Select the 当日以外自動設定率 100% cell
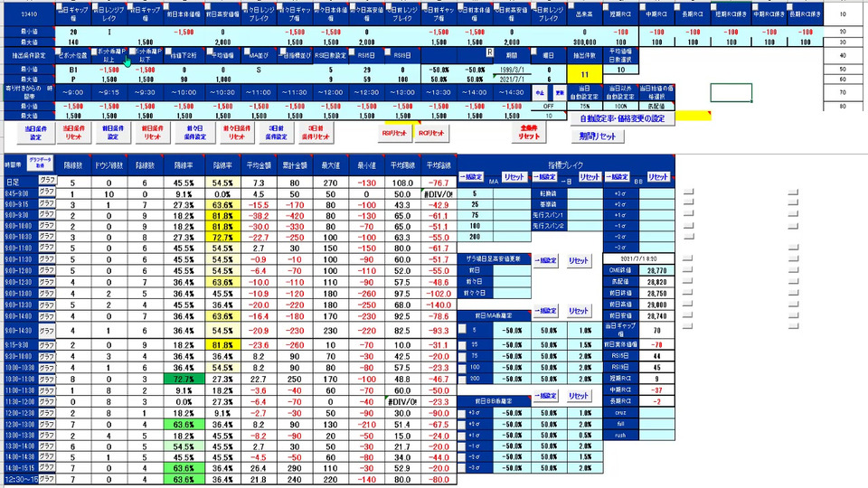Image resolution: width=868 pixels, height=488 pixels. click(620, 106)
